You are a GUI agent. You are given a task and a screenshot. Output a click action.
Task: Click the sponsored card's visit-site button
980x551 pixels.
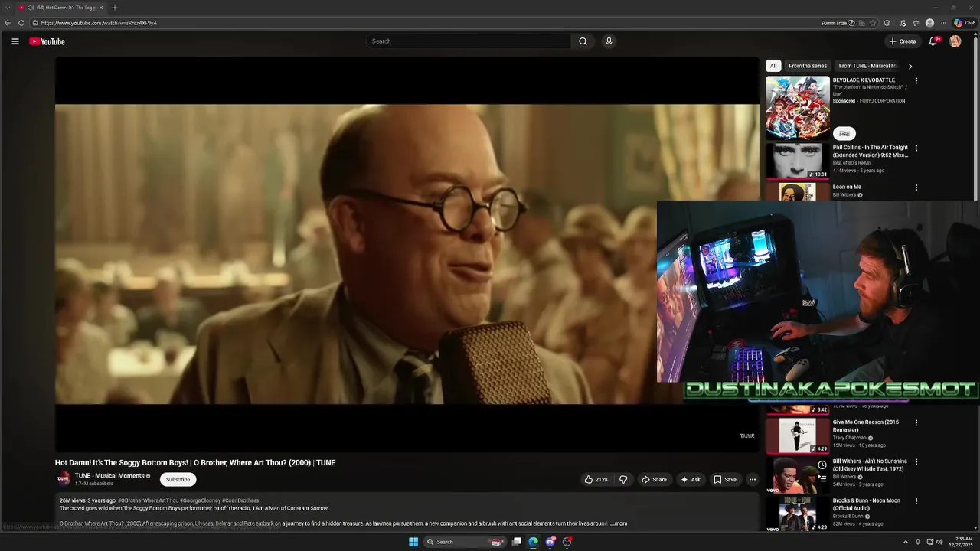point(844,133)
